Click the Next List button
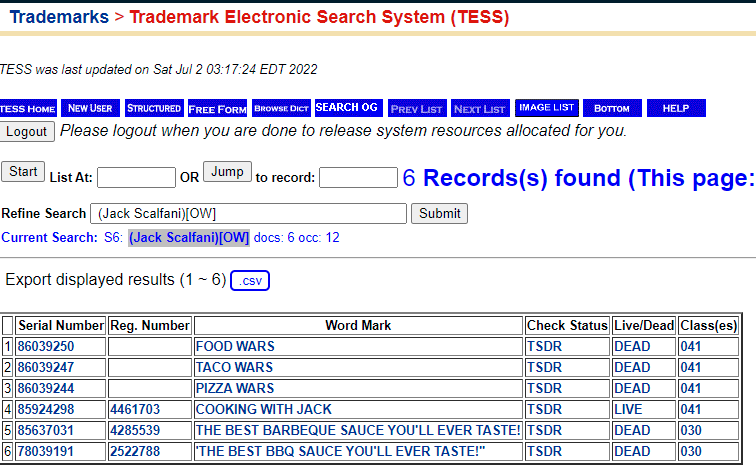The height and width of the screenshot is (471, 756). click(480, 108)
